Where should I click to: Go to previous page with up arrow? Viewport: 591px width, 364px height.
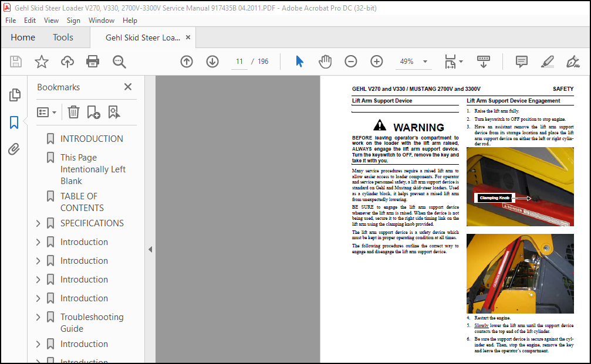click(187, 62)
